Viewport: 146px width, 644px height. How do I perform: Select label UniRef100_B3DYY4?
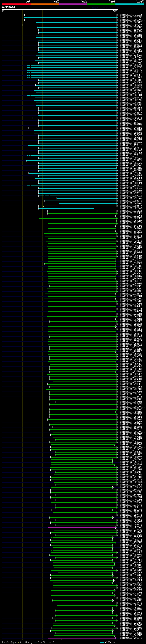click(x=131, y=236)
